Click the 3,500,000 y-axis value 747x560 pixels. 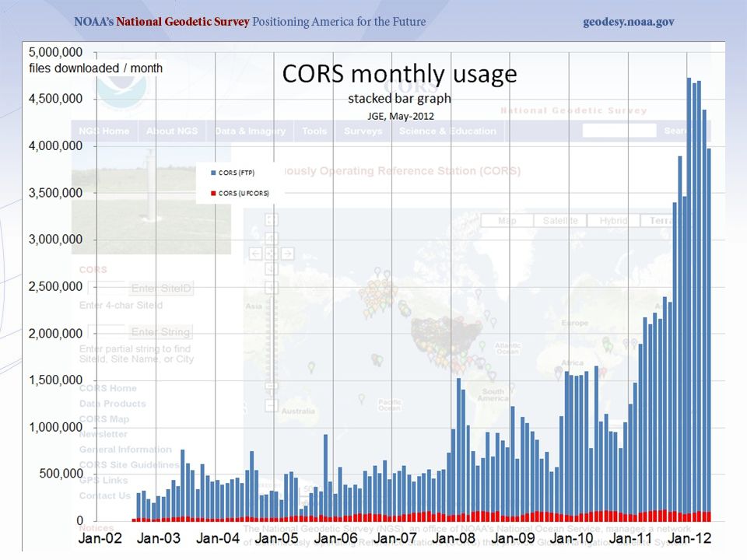55,193
